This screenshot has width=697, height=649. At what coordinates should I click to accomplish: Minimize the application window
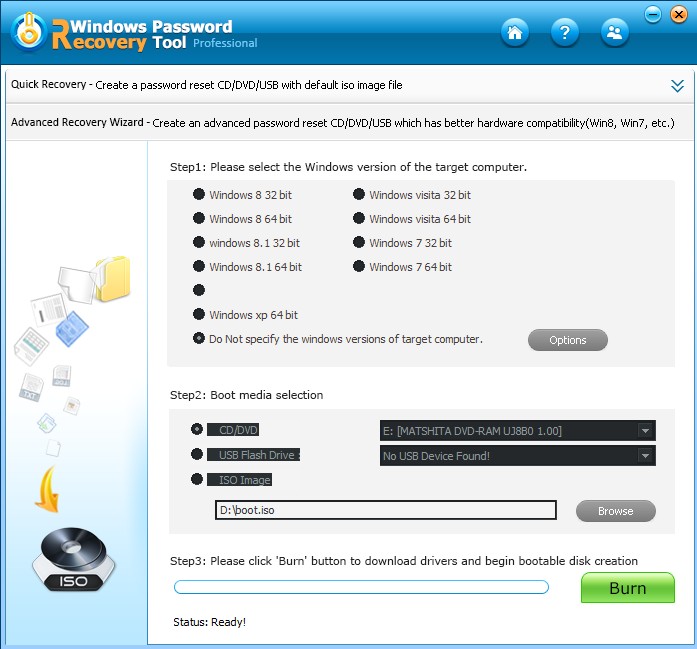[x=653, y=15]
